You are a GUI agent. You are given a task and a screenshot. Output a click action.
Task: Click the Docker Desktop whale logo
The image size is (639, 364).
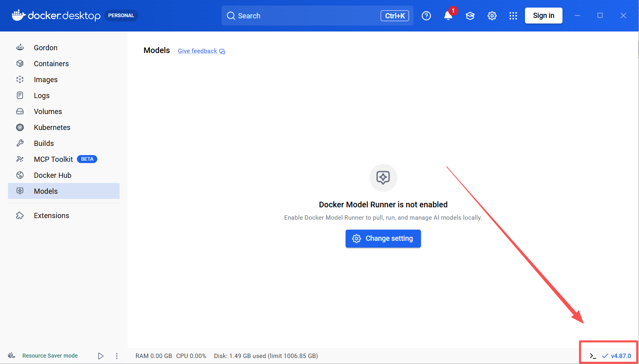point(19,15)
